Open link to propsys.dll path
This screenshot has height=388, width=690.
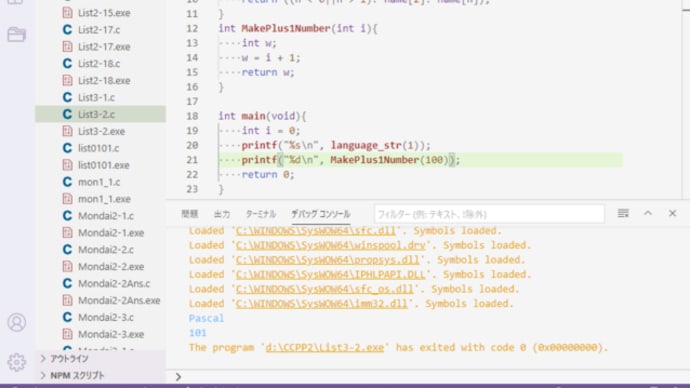coord(327,260)
